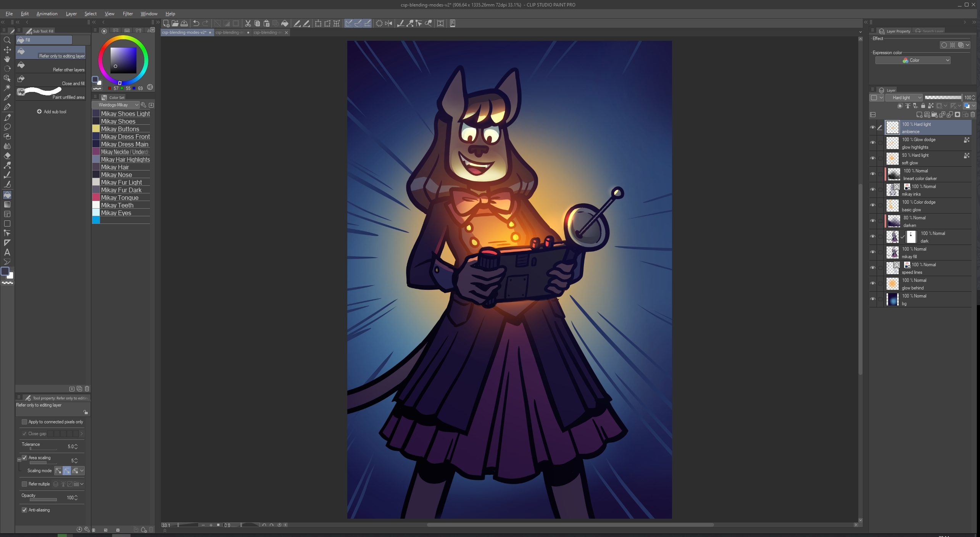Open the Expression color dropdown
Image resolution: width=980 pixels, height=537 pixels.
pos(912,60)
